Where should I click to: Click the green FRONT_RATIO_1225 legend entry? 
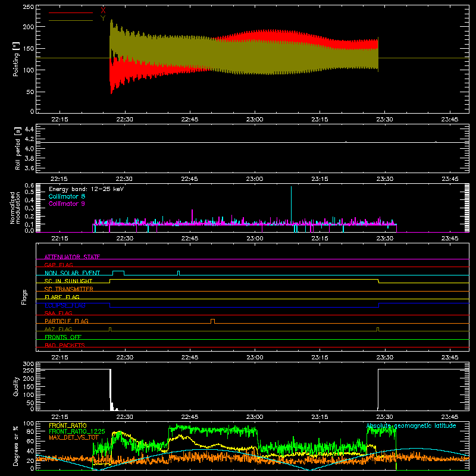77,431
